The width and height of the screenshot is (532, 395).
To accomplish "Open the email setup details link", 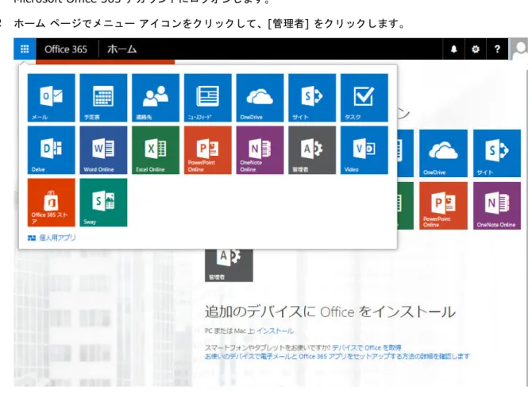I will click(337, 356).
